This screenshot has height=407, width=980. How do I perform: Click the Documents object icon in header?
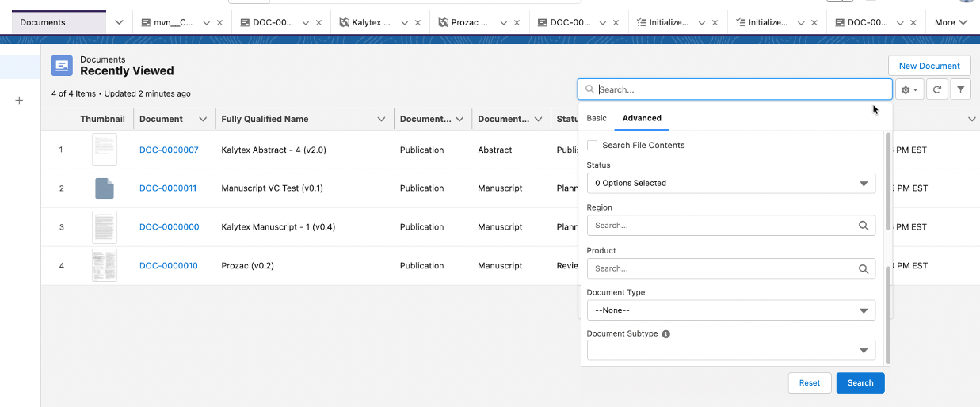coord(62,66)
